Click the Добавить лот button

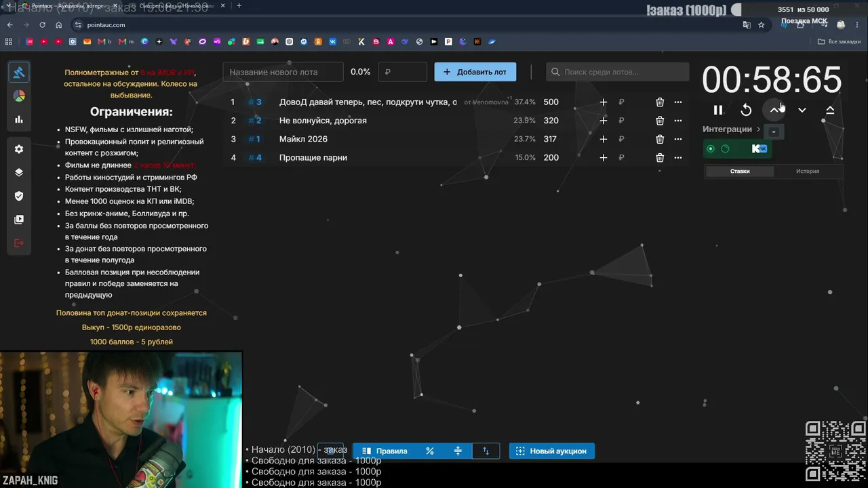coord(475,72)
